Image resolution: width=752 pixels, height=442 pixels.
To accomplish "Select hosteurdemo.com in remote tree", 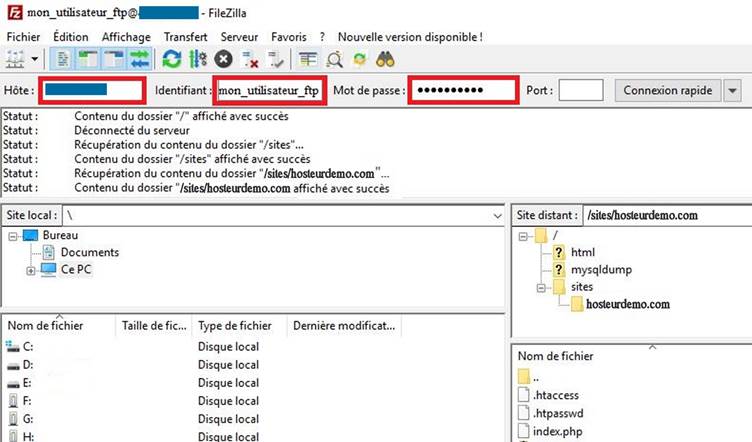I will tap(627, 304).
